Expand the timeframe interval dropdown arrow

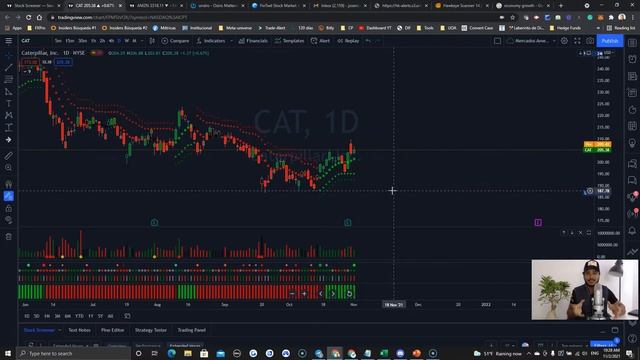[x=142, y=41]
